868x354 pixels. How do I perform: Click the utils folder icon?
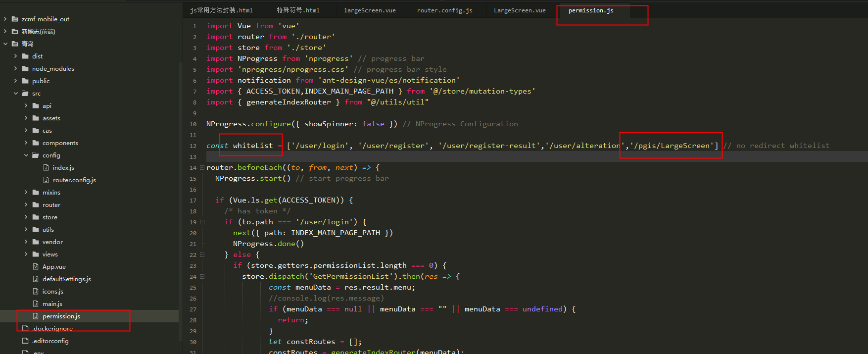tap(36, 229)
